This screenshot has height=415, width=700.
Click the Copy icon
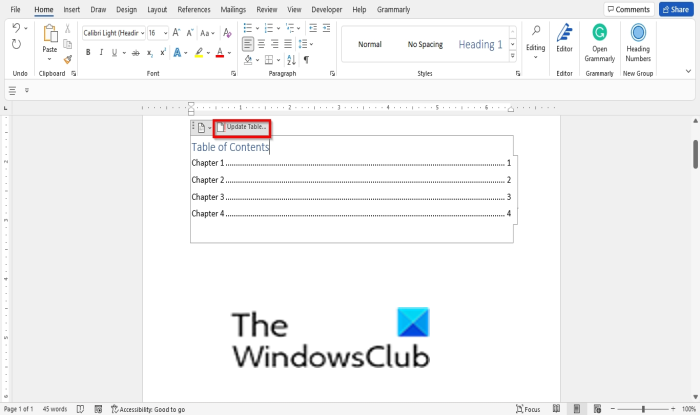(67, 44)
